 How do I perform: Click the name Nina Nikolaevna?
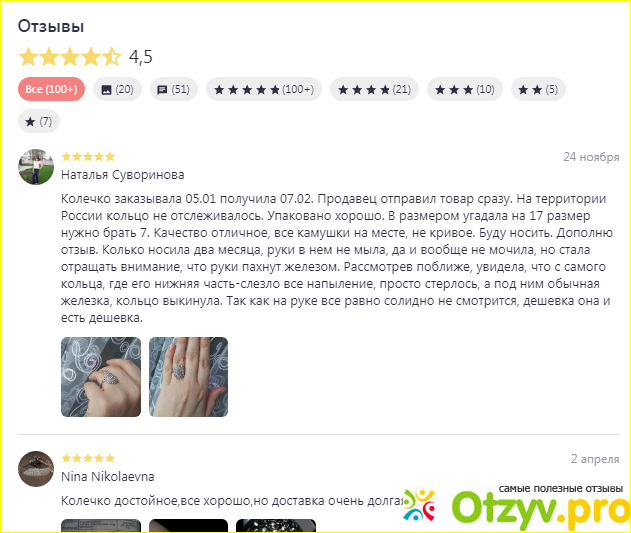(x=107, y=477)
